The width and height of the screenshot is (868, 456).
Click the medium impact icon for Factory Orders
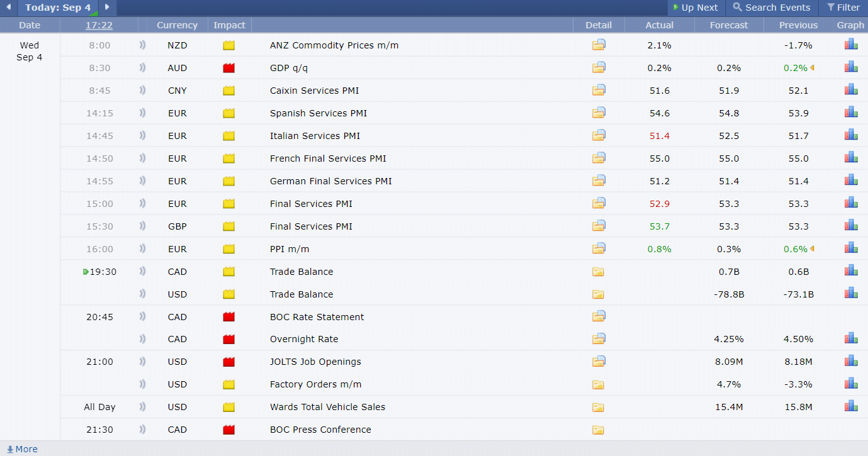(228, 384)
